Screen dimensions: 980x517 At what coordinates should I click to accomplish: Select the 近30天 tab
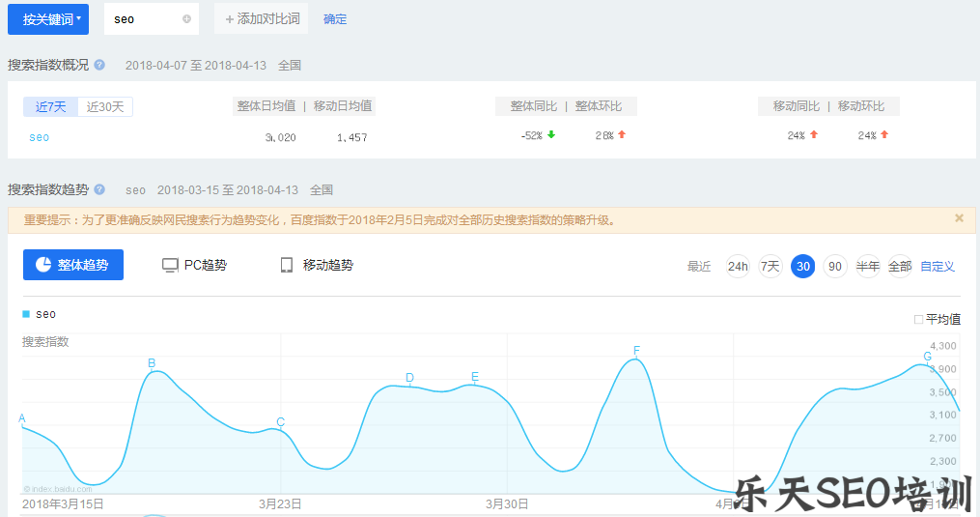105,107
